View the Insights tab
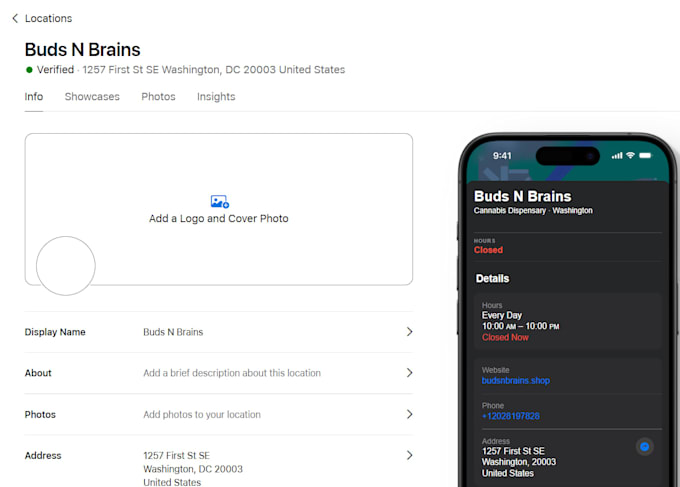 (216, 97)
